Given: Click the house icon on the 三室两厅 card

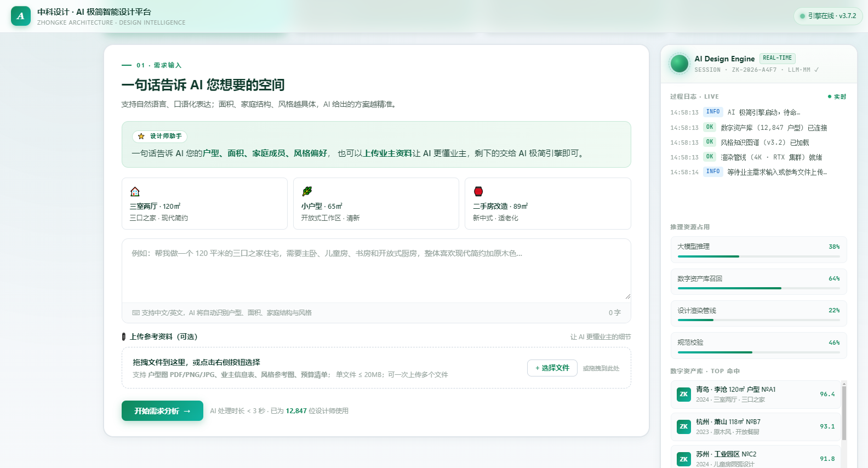Looking at the screenshot, I should coord(135,191).
